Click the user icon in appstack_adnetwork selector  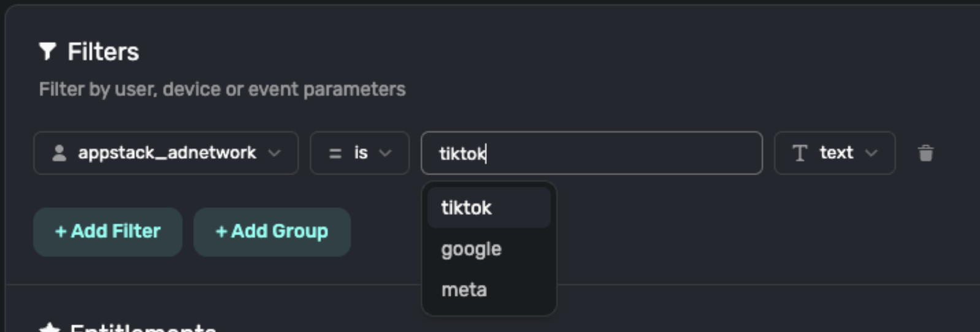(x=59, y=153)
